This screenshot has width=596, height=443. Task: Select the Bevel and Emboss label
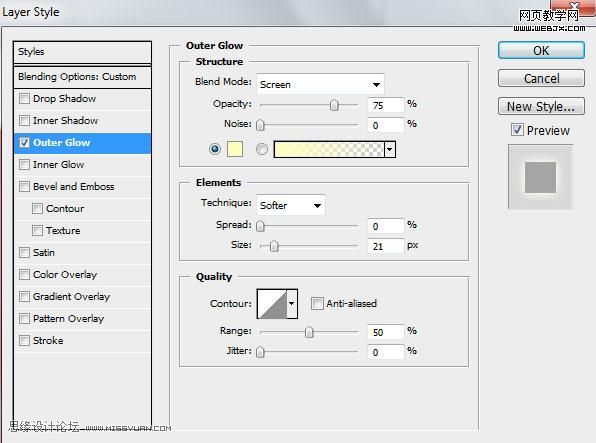tap(74, 186)
